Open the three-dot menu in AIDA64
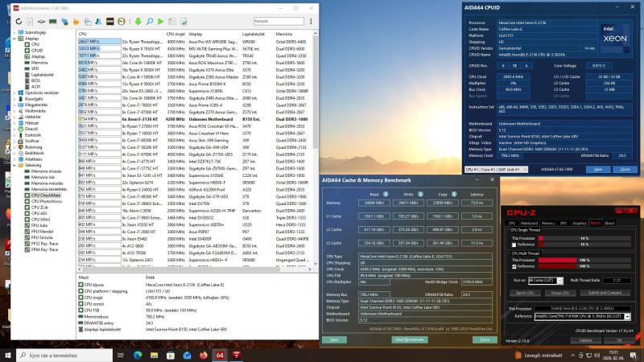 (311, 22)
